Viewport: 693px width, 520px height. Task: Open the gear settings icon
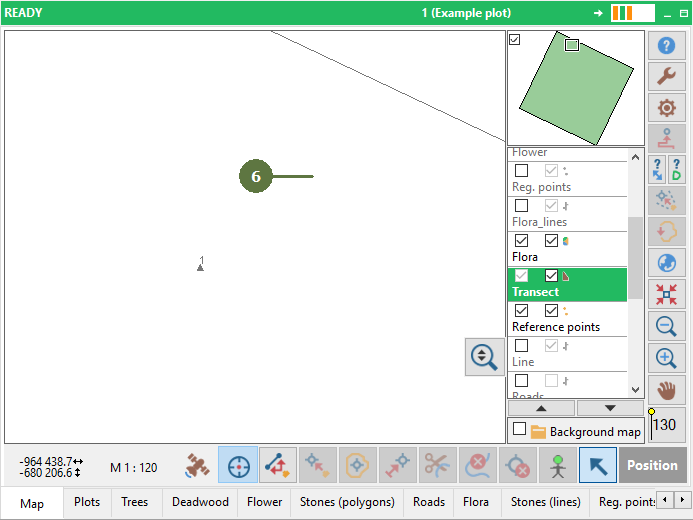[666, 108]
